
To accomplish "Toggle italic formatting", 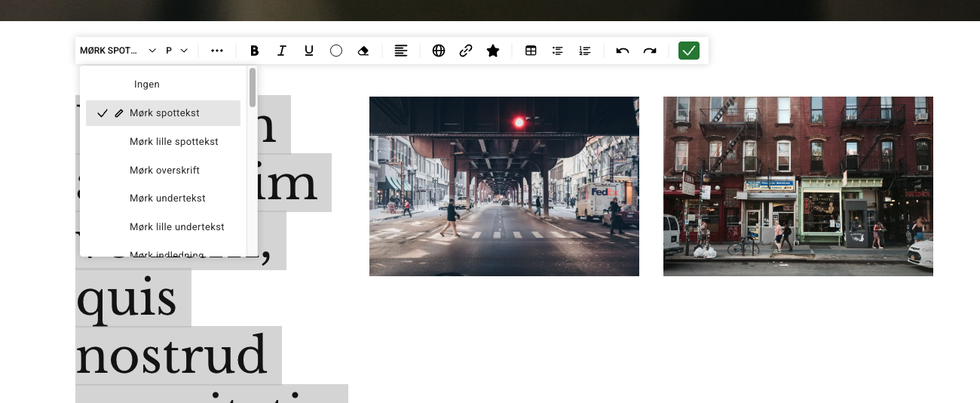I will point(282,51).
